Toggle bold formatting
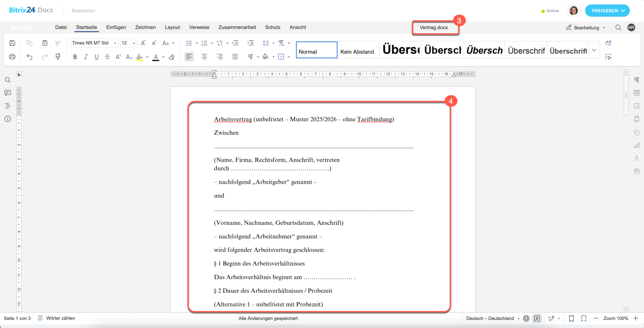 pos(75,57)
